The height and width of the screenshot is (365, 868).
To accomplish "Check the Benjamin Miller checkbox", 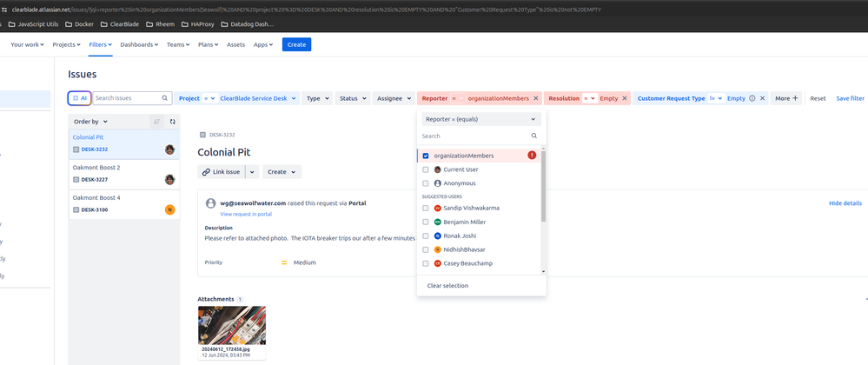I will click(x=426, y=222).
